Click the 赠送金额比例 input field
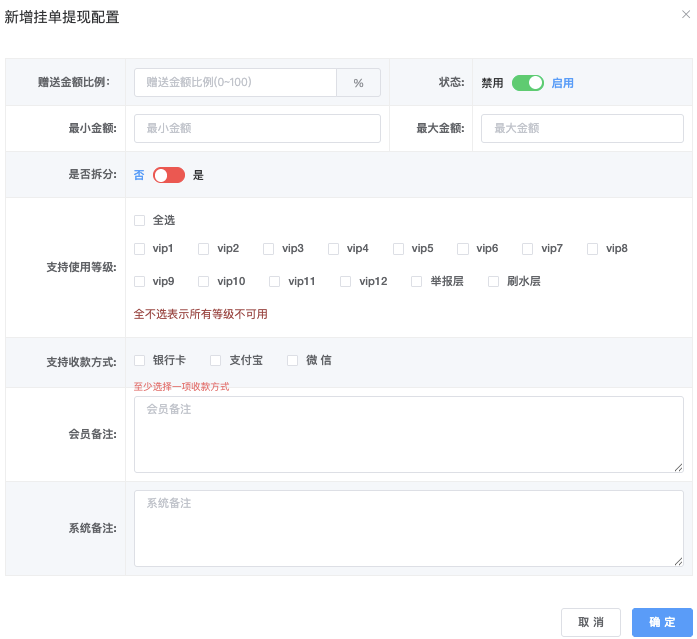Screen dimensions: 697x639 tap(236, 83)
